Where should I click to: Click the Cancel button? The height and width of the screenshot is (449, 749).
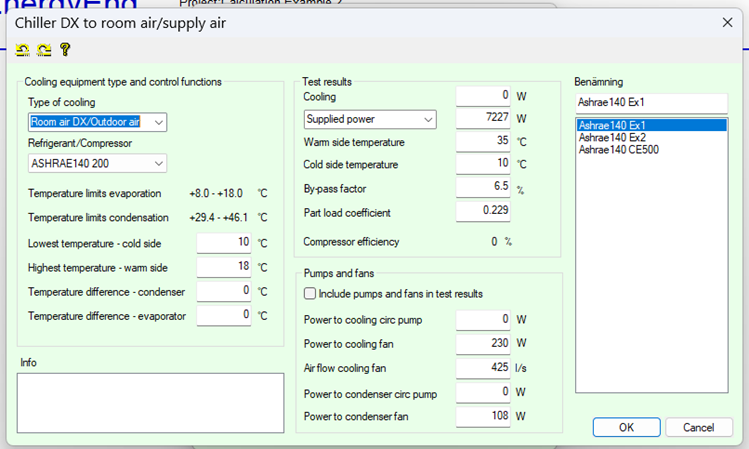699,427
